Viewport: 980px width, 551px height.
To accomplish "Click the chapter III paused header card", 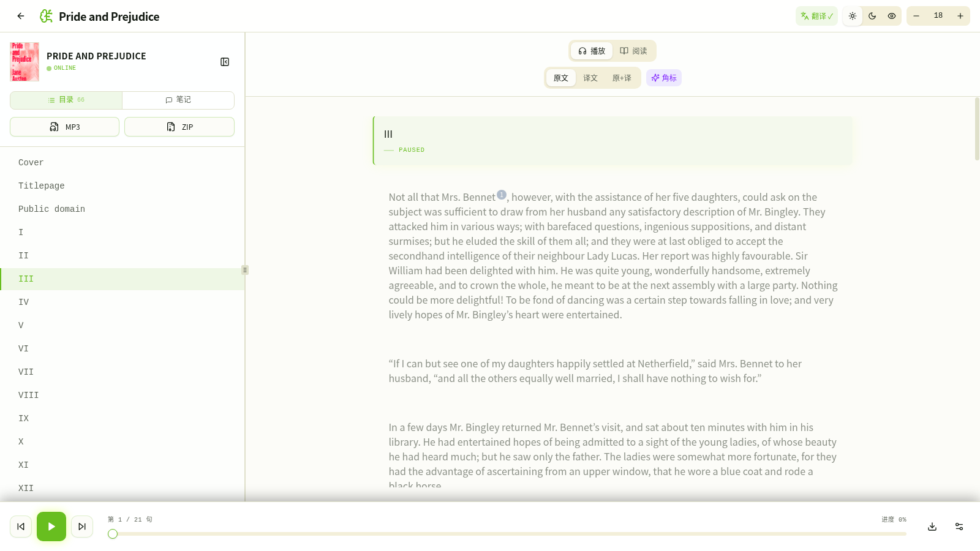I will (612, 141).
